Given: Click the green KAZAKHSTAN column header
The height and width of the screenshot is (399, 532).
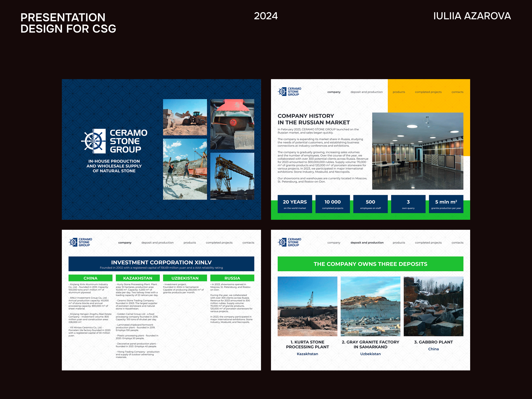Looking at the screenshot, I should pos(137,278).
